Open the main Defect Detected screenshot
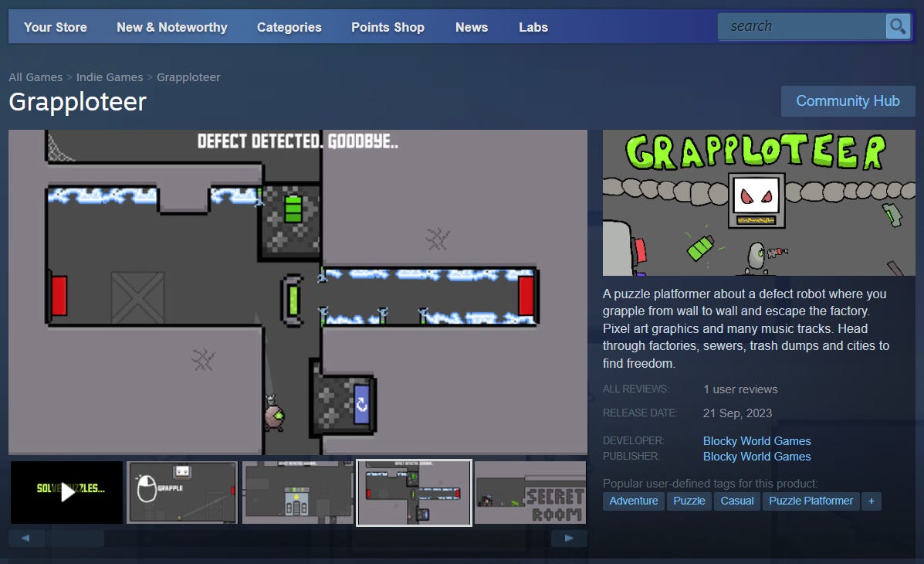This screenshot has width=924, height=564. pos(298,292)
